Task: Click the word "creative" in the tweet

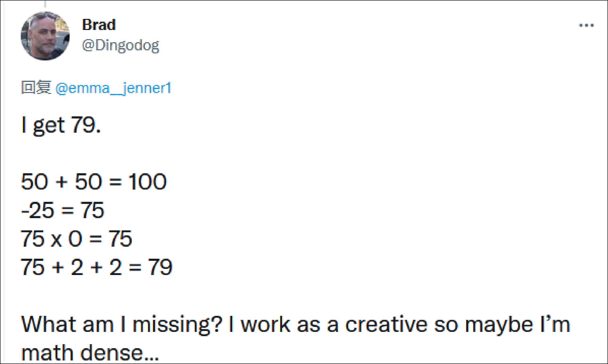Action: pos(386,325)
